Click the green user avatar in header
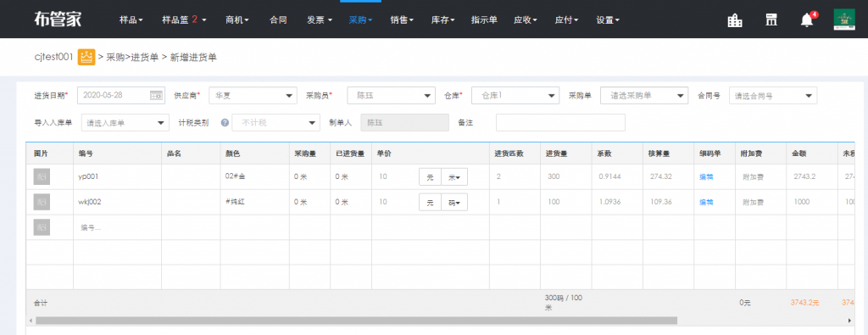 pyautogui.click(x=845, y=20)
